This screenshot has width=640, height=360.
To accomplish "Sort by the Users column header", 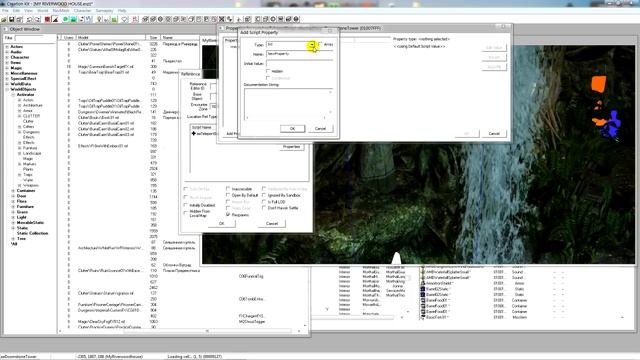I will click(x=68, y=38).
